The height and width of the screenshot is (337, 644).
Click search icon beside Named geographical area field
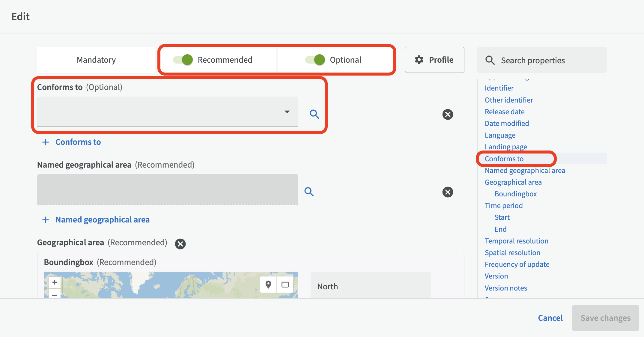click(x=309, y=192)
